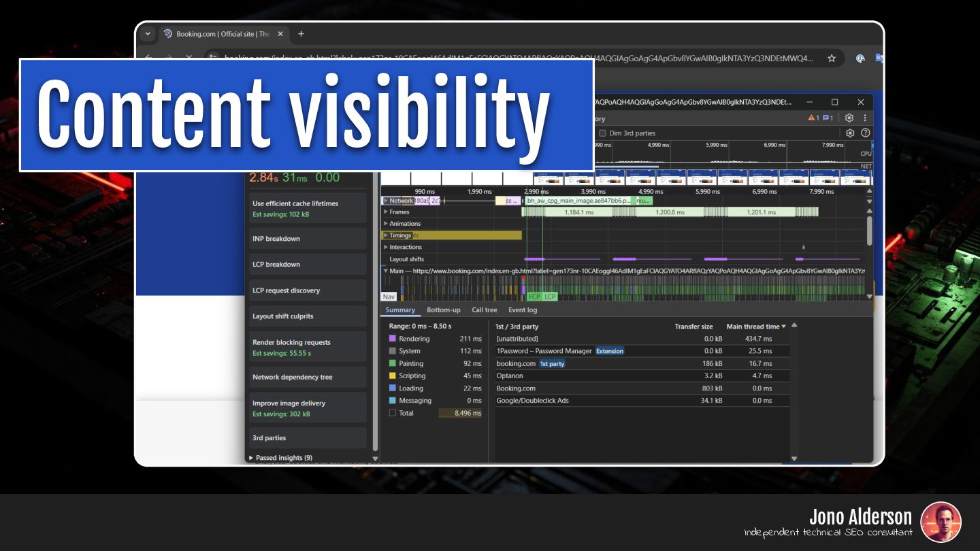Click the Total legend swatch
The height and width of the screenshot is (551, 980).
392,413
